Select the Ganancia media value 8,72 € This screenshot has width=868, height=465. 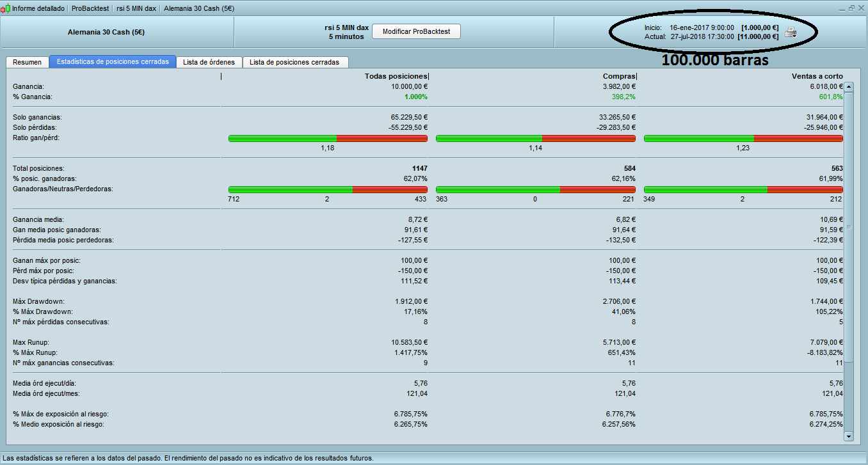[x=417, y=219]
